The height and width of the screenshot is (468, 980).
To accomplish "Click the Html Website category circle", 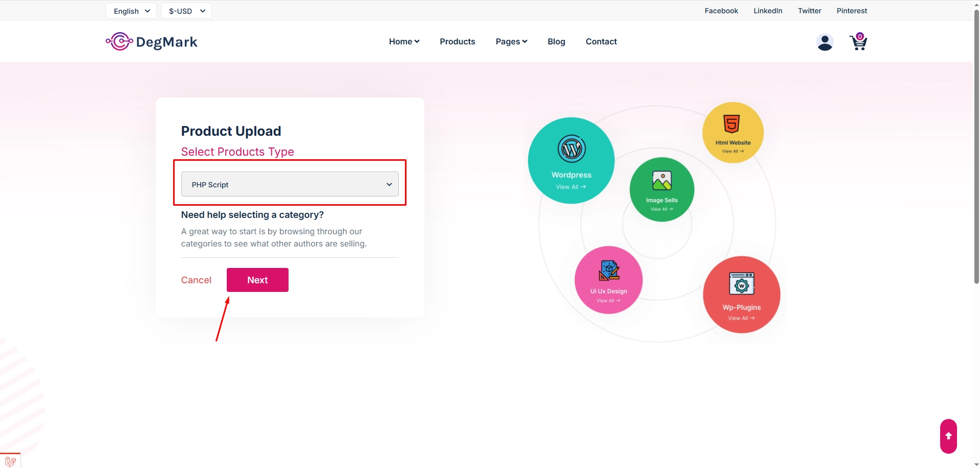I will click(x=733, y=133).
